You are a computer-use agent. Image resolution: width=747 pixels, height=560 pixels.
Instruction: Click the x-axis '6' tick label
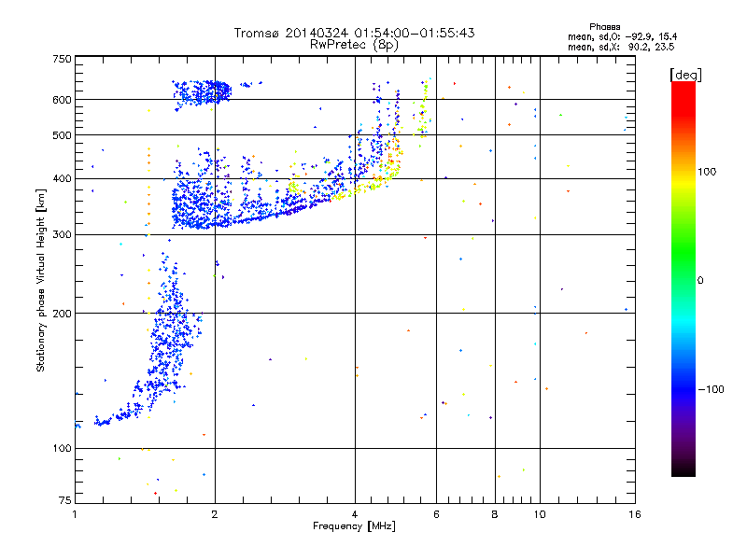click(x=436, y=514)
